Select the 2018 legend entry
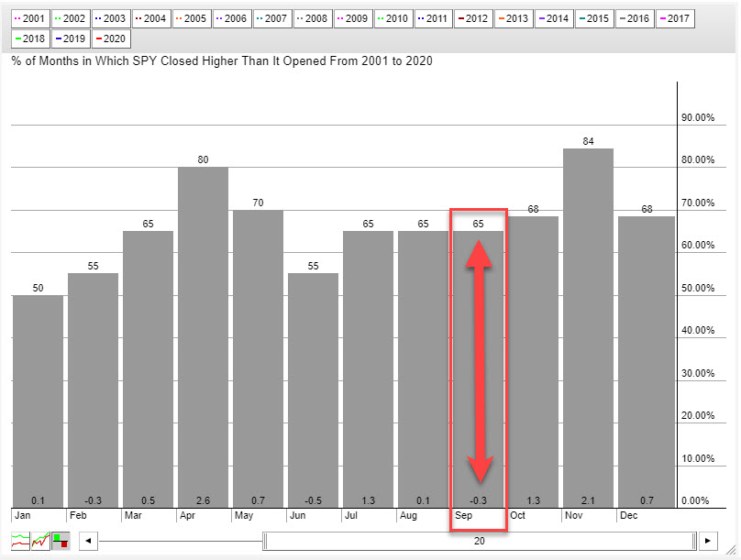The image size is (741, 560). (x=30, y=38)
